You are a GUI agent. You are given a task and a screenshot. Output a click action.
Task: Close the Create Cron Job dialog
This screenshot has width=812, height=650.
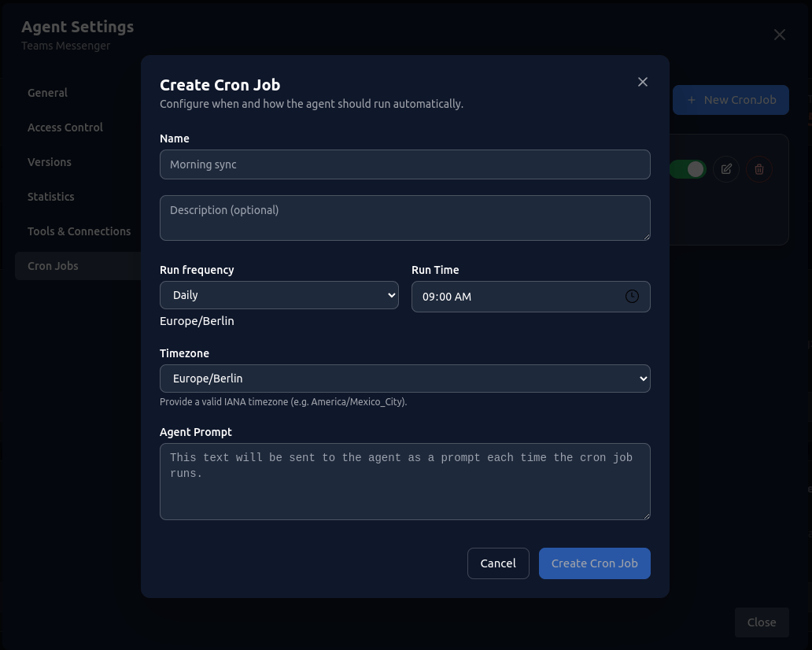tap(642, 82)
